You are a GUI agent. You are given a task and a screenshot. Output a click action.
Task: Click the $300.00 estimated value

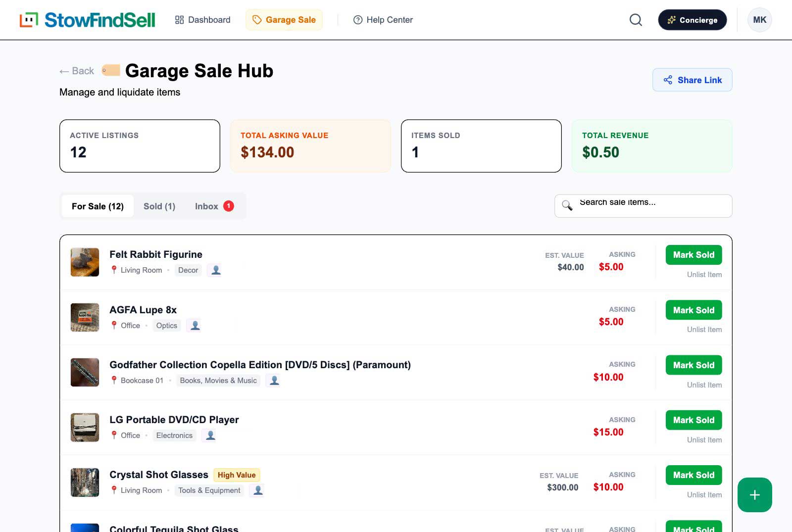563,487
